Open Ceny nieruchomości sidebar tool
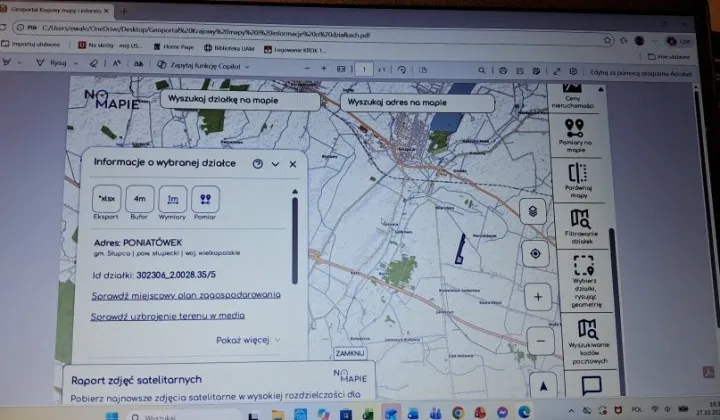 pyautogui.click(x=572, y=96)
